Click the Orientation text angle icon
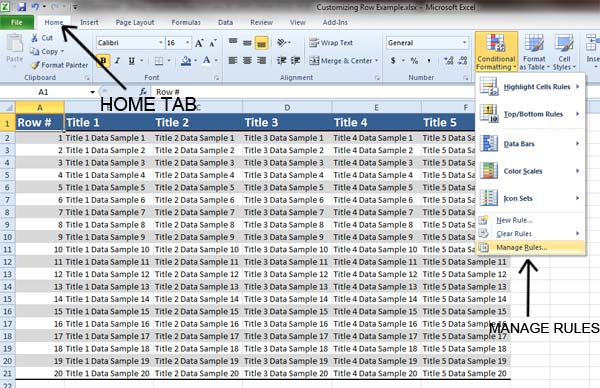The image size is (600, 388). point(282,42)
